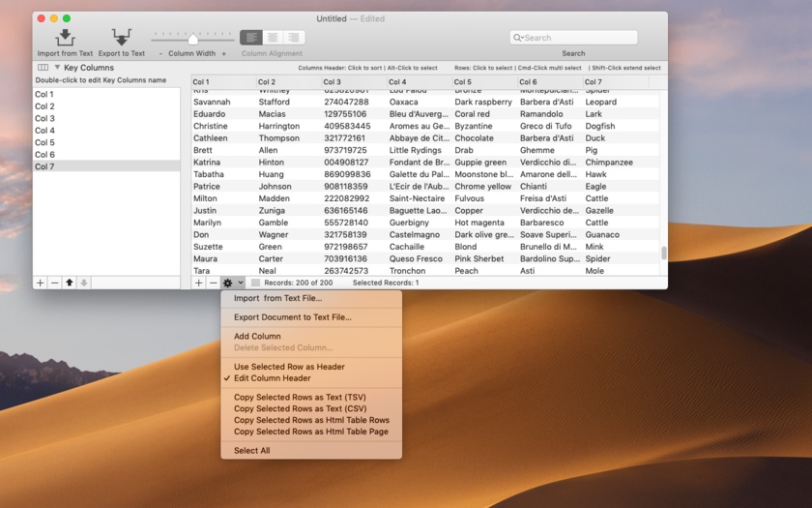The width and height of the screenshot is (812, 508).
Task: Collapse the Key Columns disclosure triangle
Action: pyautogui.click(x=57, y=68)
